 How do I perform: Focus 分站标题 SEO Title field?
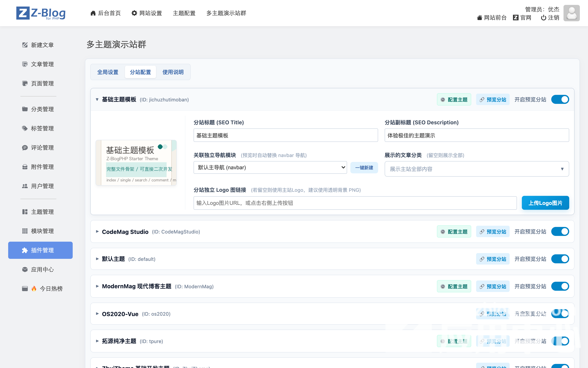coord(286,135)
